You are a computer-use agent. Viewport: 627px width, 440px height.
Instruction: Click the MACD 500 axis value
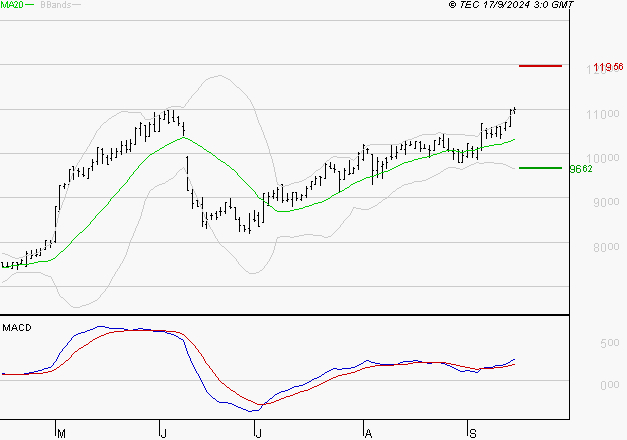point(610,343)
